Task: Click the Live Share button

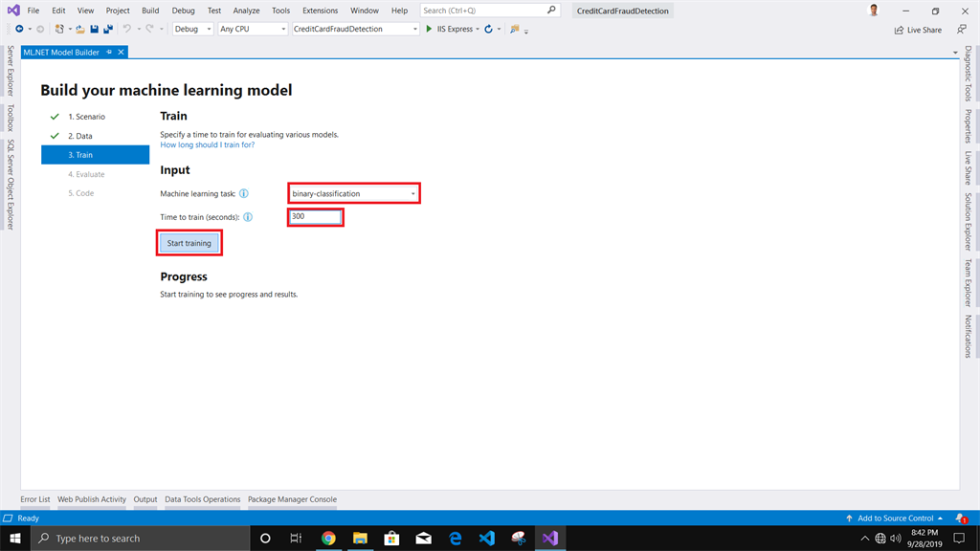Action: point(918,30)
